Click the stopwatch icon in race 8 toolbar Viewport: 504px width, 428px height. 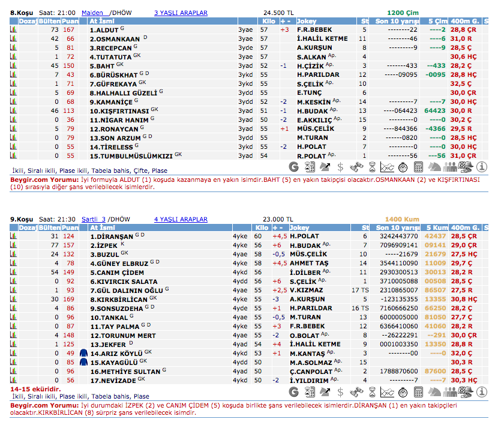point(403,167)
